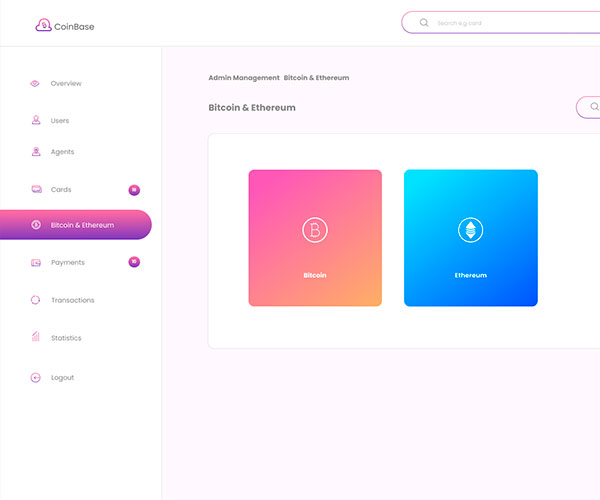600x500 pixels.
Task: Open the Transactions menu item
Action: point(73,300)
